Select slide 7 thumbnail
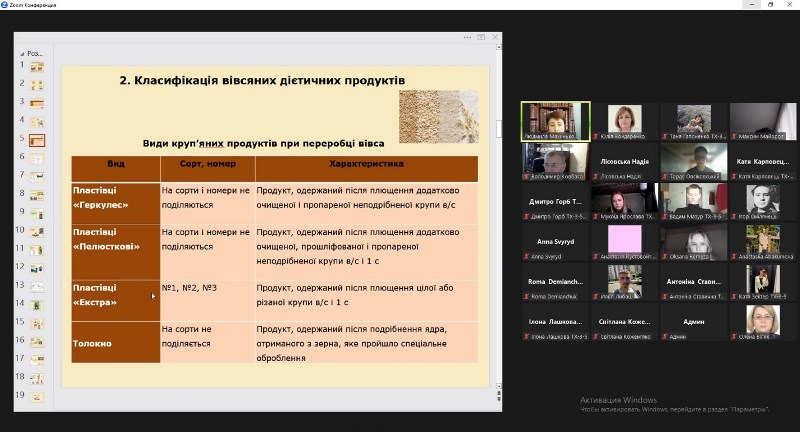Image resolution: width=800 pixels, height=432 pixels. (x=37, y=177)
